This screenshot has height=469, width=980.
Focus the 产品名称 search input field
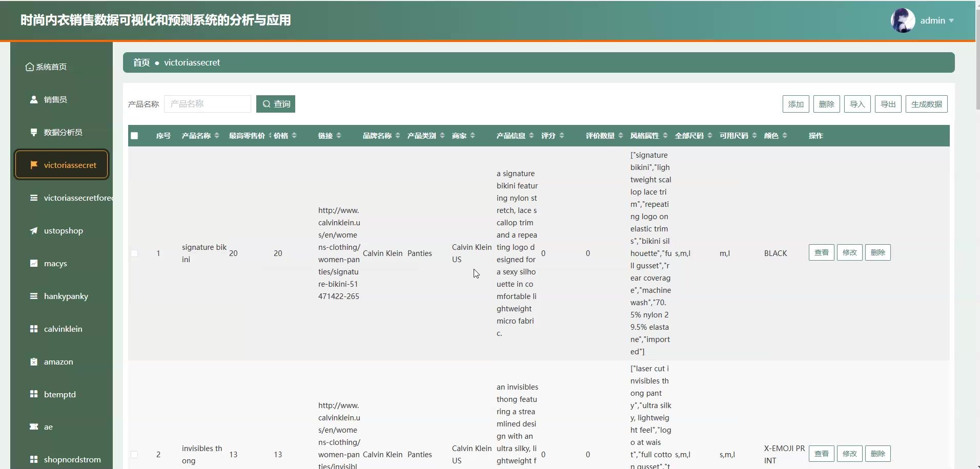point(208,104)
